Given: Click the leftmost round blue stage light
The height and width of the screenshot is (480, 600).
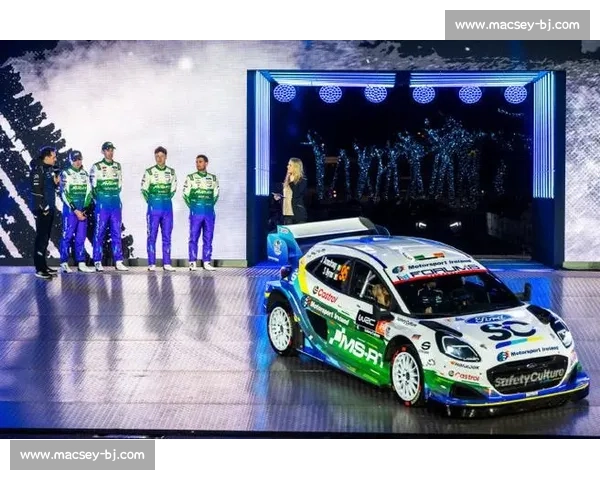Looking at the screenshot, I should [284, 93].
